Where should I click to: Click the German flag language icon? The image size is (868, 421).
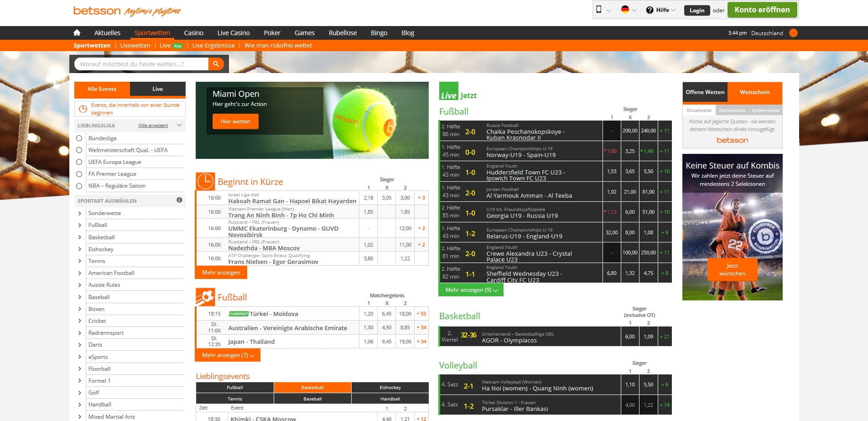[625, 10]
